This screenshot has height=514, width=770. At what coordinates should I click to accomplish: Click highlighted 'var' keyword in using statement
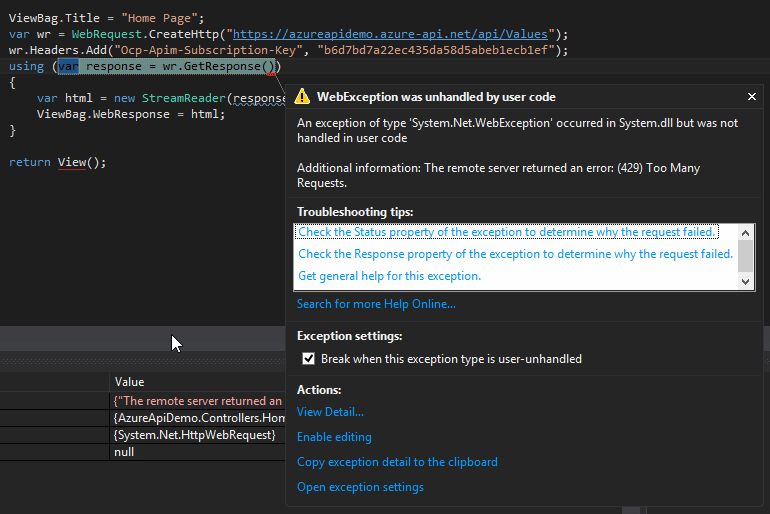point(68,66)
